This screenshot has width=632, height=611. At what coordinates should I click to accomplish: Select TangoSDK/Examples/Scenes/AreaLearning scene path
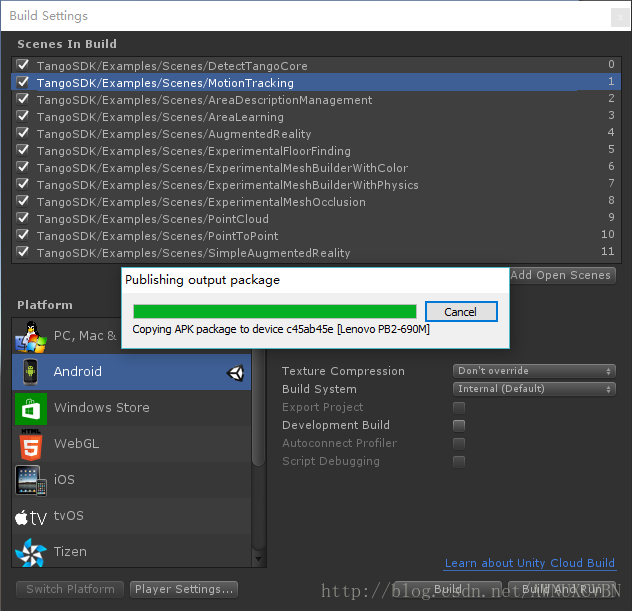pyautogui.click(x=160, y=116)
